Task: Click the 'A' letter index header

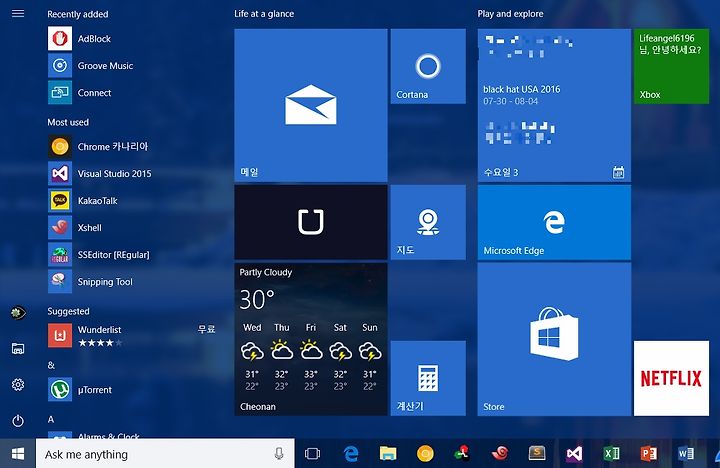Action: coord(51,419)
